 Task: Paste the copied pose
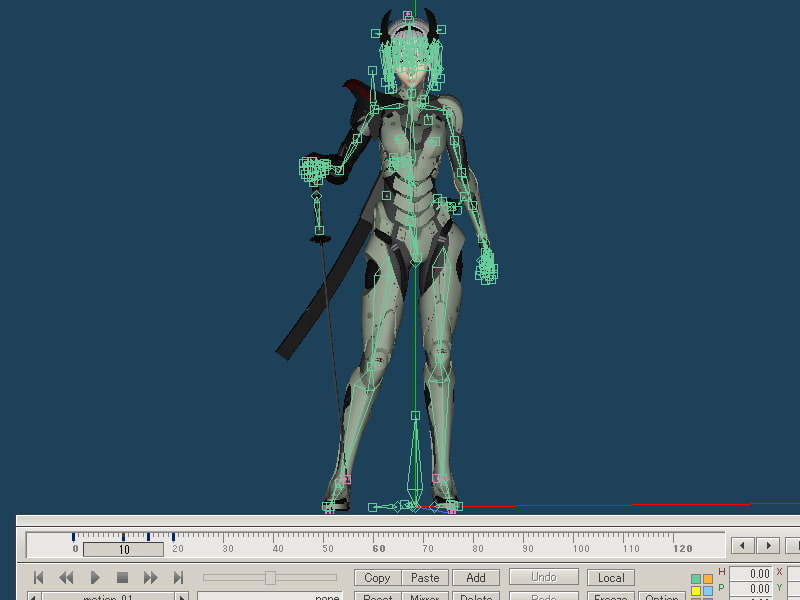(x=425, y=577)
